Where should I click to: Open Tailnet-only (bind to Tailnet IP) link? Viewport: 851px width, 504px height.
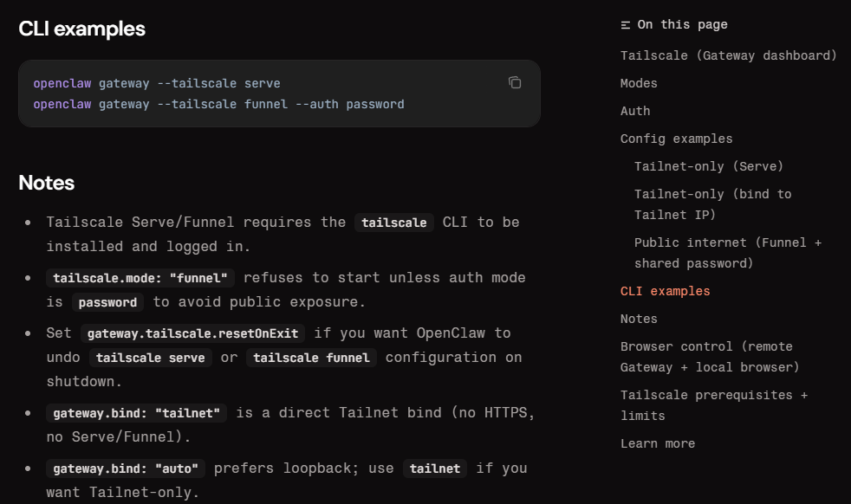[x=712, y=204]
